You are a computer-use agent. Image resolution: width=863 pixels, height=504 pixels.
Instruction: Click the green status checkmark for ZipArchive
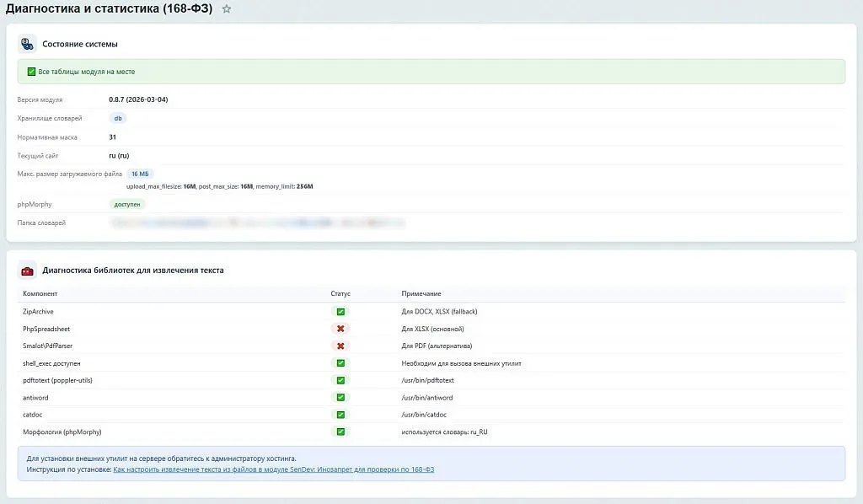click(x=340, y=311)
